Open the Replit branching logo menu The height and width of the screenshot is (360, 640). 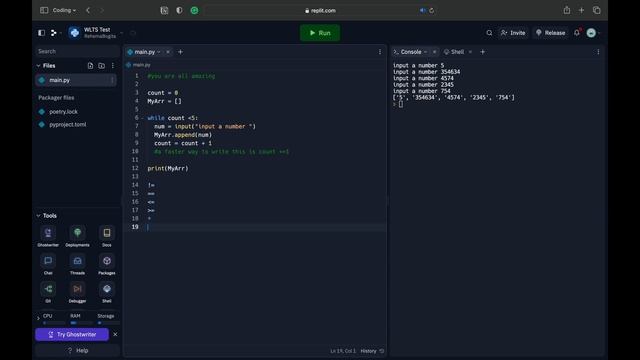(x=54, y=33)
